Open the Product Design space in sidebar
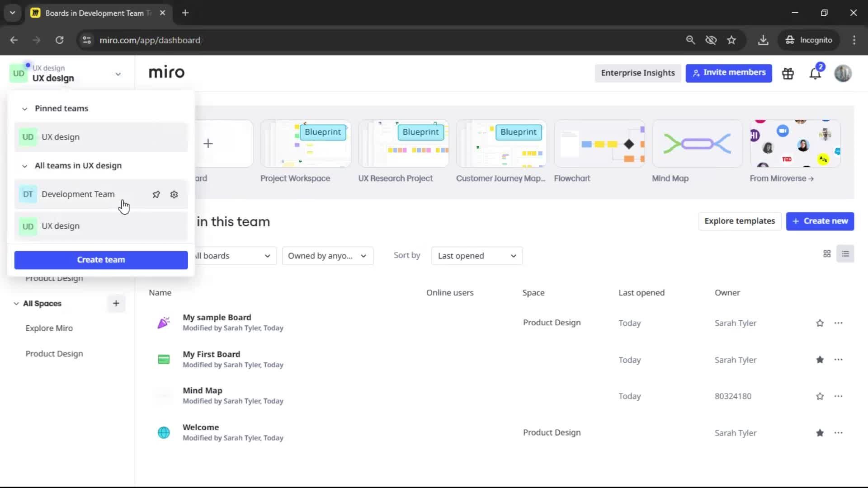Screen dimensions: 868x488 [54, 354]
